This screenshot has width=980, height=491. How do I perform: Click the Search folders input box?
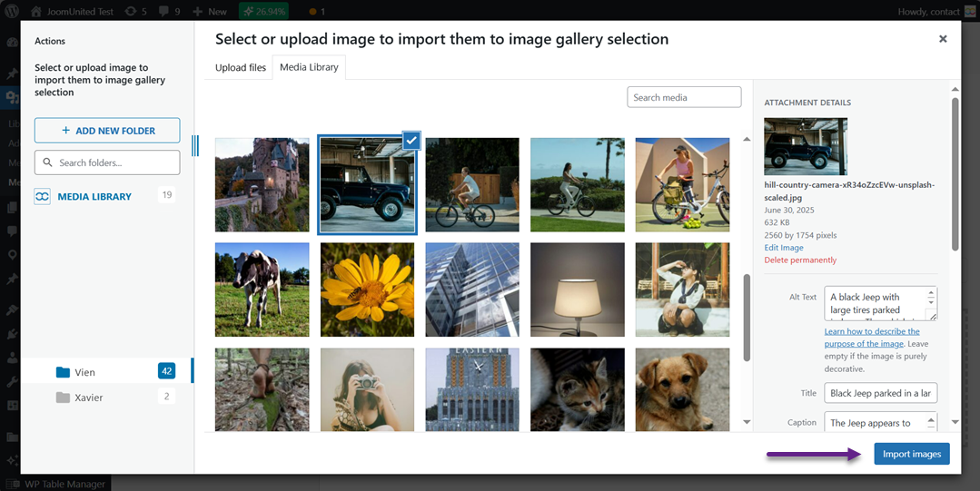[x=107, y=162]
